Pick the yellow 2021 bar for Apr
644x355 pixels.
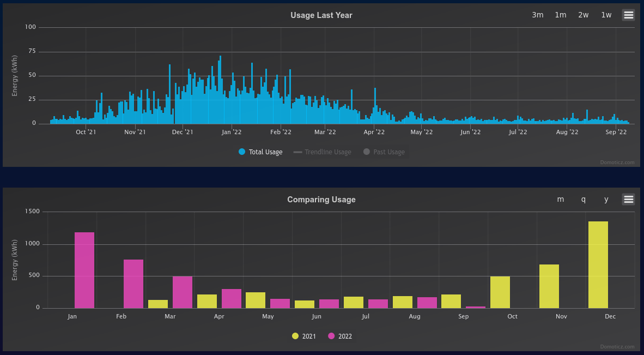207,301
